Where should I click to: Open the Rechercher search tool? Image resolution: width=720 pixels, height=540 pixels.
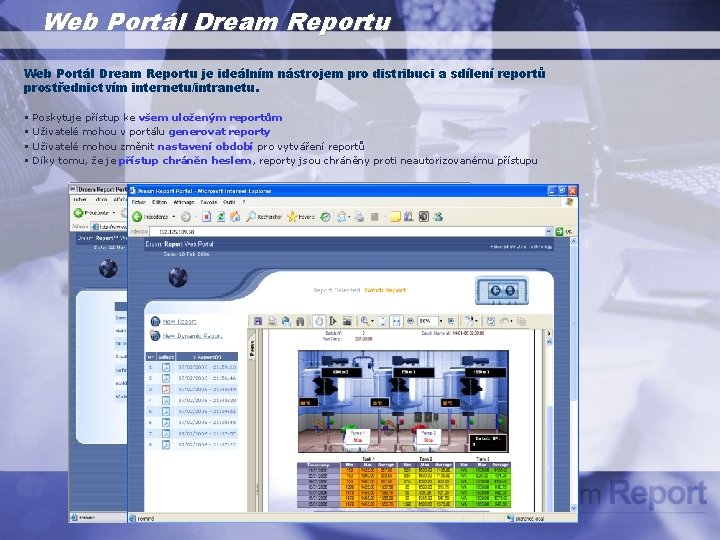click(x=264, y=216)
